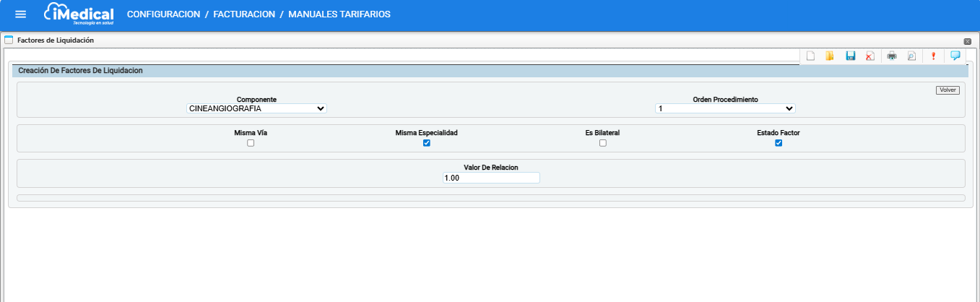Image resolution: width=980 pixels, height=302 pixels.
Task: Tick the Es Bilateral checkbox
Action: coord(603,143)
